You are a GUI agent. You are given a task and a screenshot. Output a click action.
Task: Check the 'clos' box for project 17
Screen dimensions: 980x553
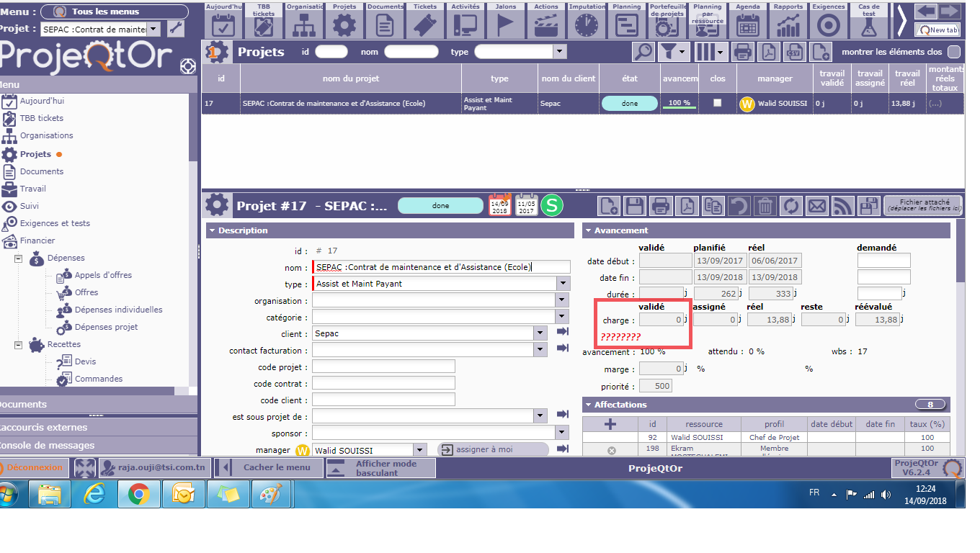tap(717, 103)
